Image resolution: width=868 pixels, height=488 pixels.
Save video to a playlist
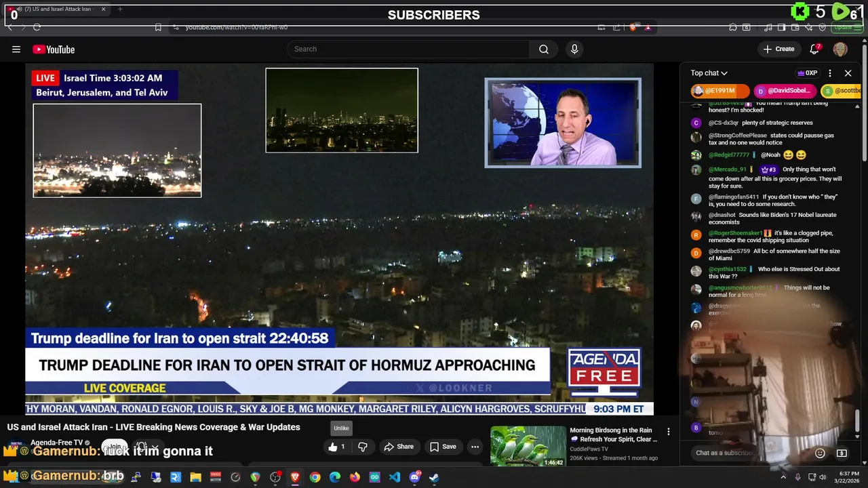[x=443, y=447]
